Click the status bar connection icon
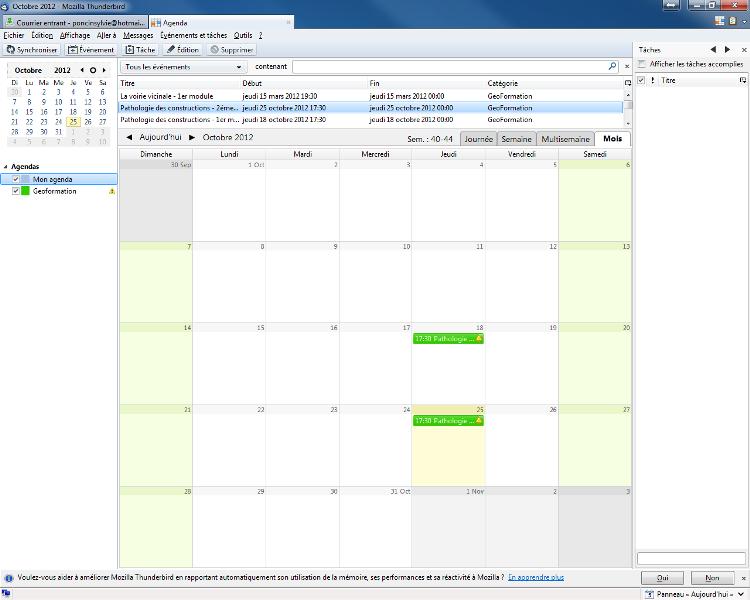This screenshot has height=600, width=750. [7, 594]
